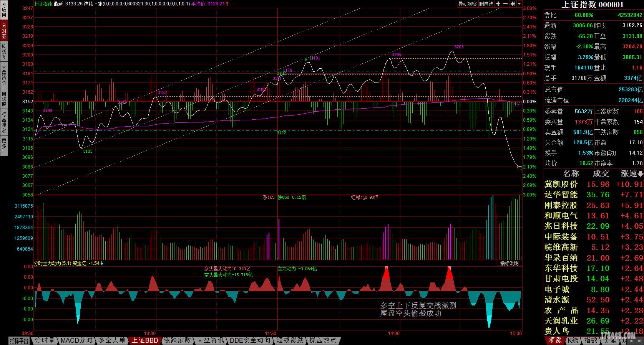
Task: Click the 异动观察 button
Action: (467, 4)
